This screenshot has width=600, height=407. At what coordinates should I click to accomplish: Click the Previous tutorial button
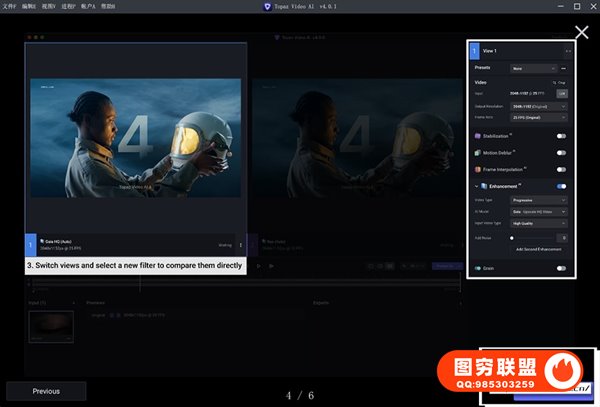click(46, 391)
